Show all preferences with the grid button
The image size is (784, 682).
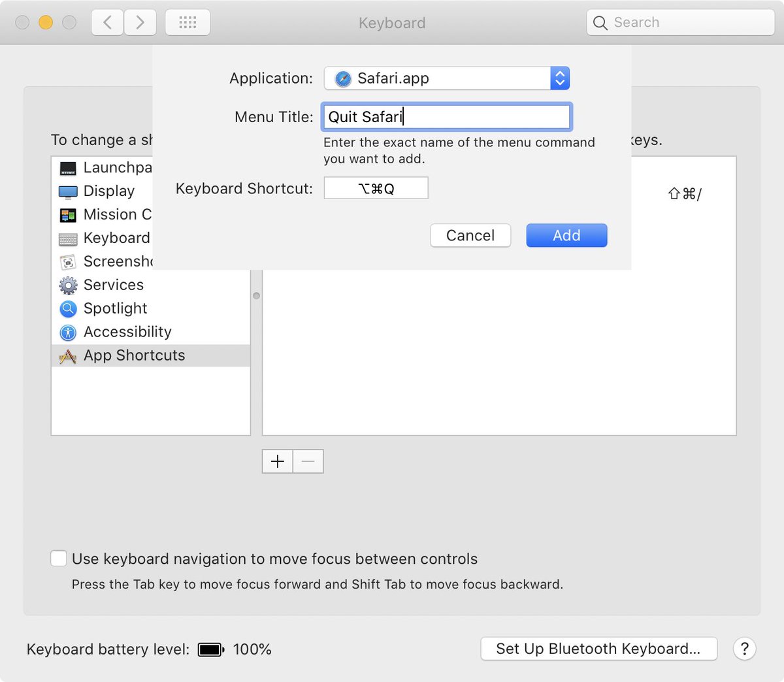(188, 23)
